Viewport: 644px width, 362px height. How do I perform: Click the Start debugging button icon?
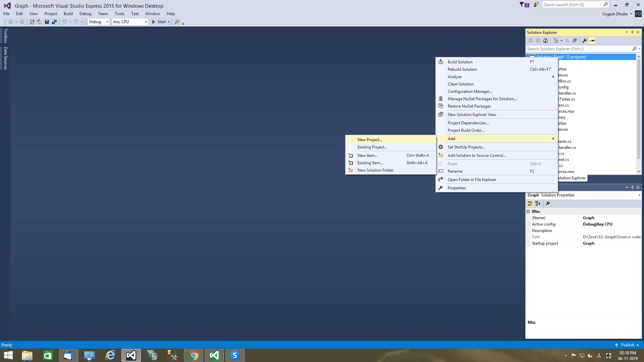(x=154, y=22)
